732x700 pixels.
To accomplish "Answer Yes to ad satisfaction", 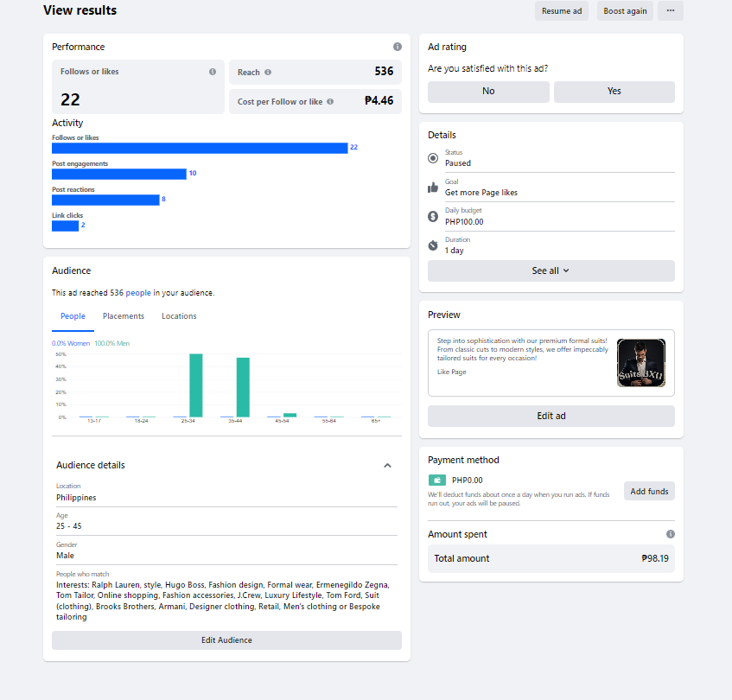I will pos(614,92).
